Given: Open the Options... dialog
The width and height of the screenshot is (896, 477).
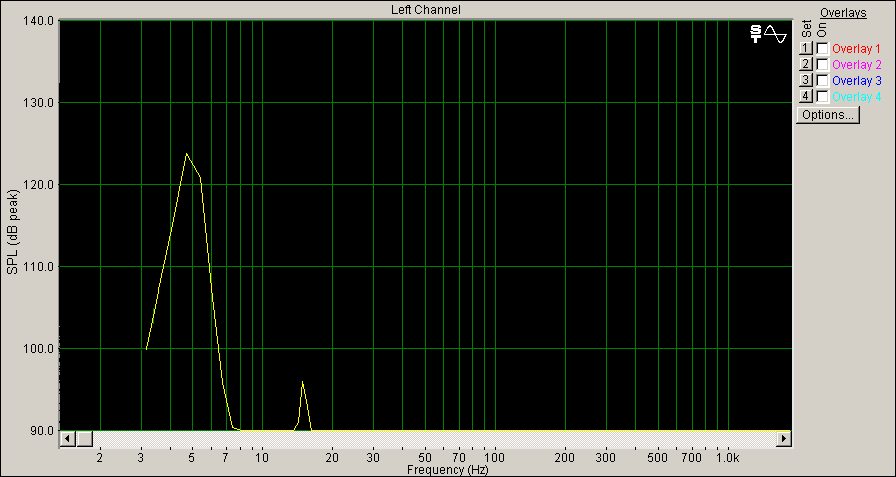Looking at the screenshot, I should pos(827,115).
